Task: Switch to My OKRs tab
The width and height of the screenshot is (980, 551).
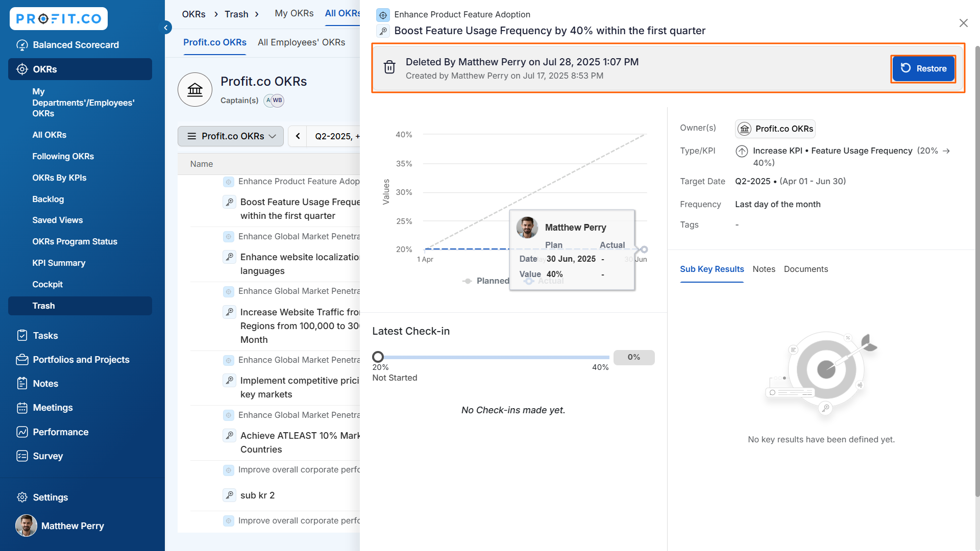Action: [x=294, y=13]
